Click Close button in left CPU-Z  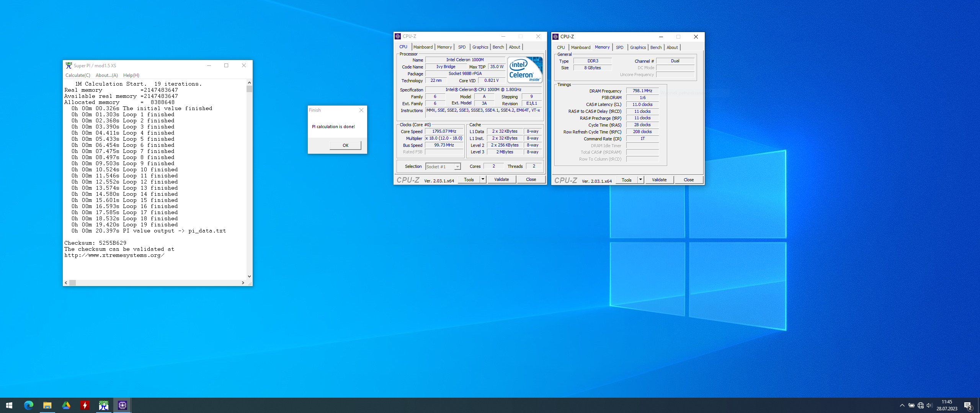(531, 179)
